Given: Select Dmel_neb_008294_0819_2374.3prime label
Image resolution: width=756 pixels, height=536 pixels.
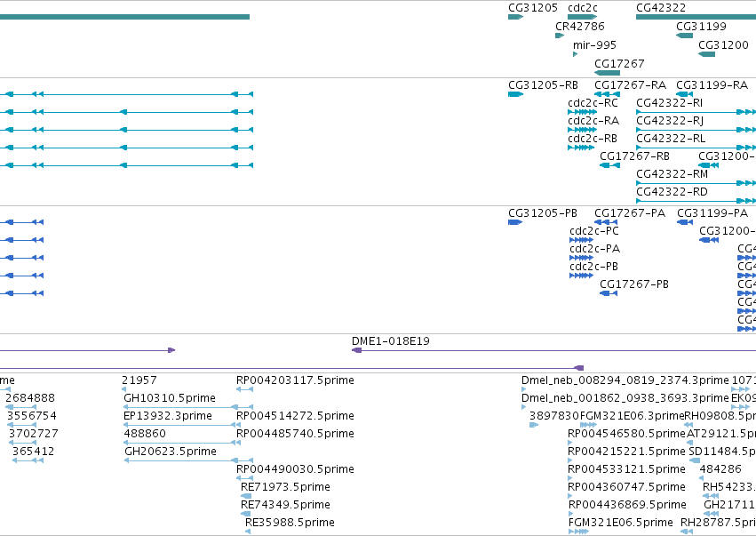Looking at the screenshot, I should [625, 380].
